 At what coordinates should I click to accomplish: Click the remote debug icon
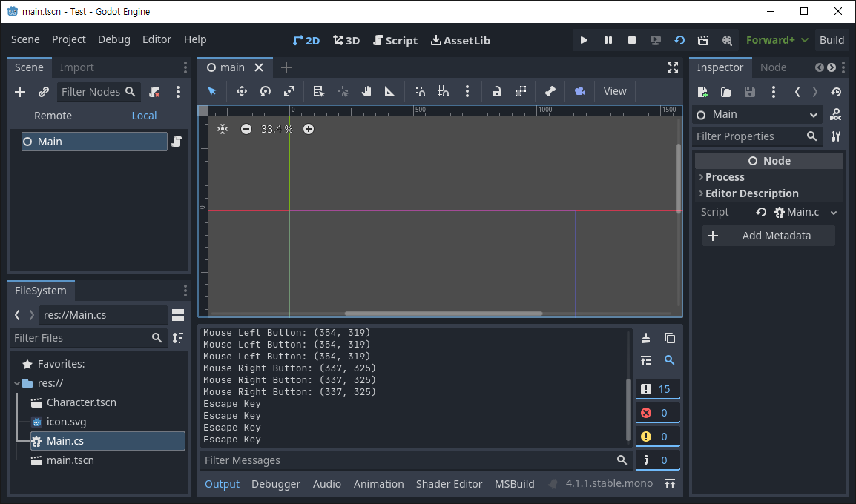click(x=656, y=40)
